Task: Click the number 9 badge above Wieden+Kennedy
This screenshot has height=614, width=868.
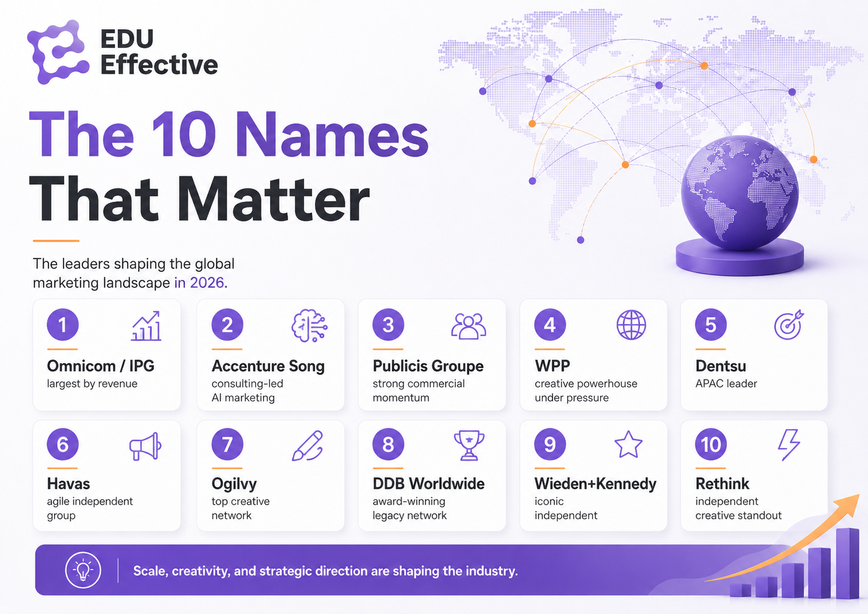Action: tap(550, 445)
